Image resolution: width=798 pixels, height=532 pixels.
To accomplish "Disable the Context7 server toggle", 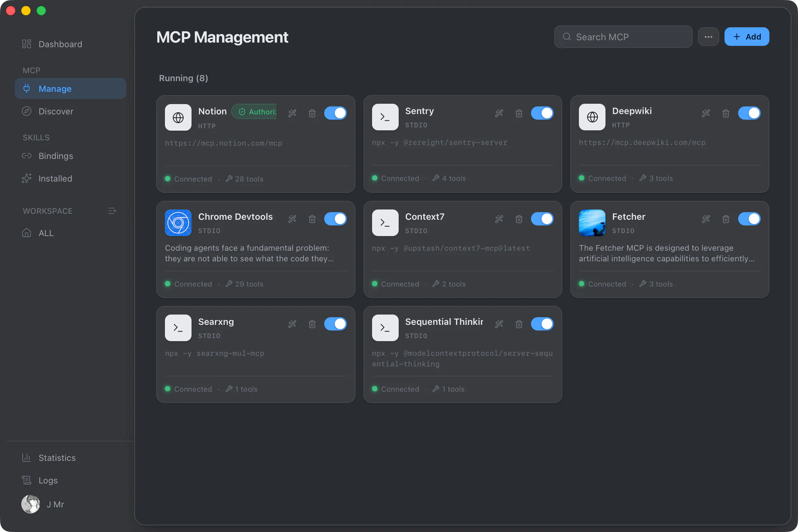I will [x=542, y=219].
